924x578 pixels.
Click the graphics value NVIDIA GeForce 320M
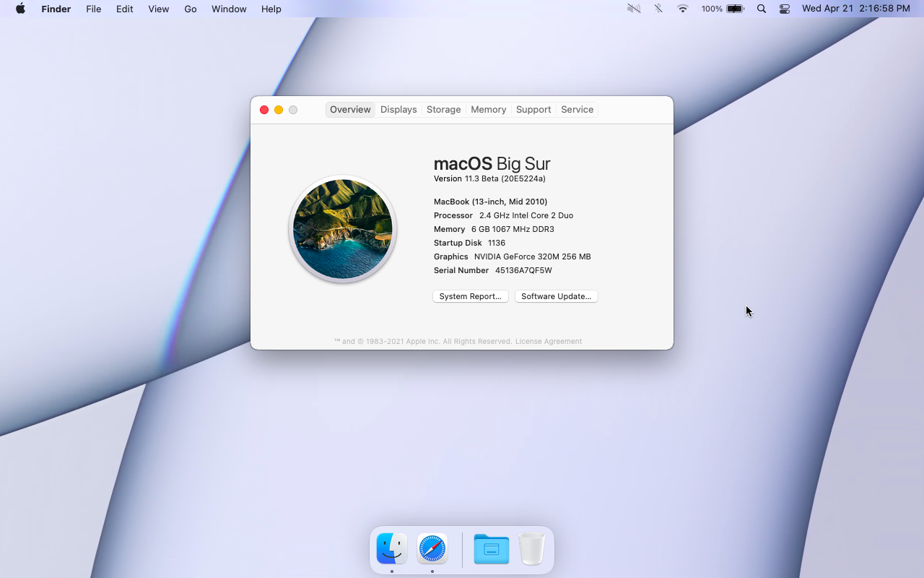[x=517, y=256]
